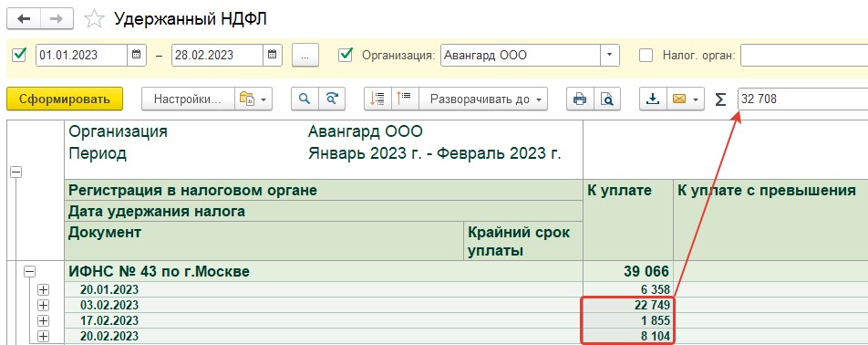This screenshot has height=345, width=868.
Task: Add report to favorites with star icon
Action: [94, 19]
